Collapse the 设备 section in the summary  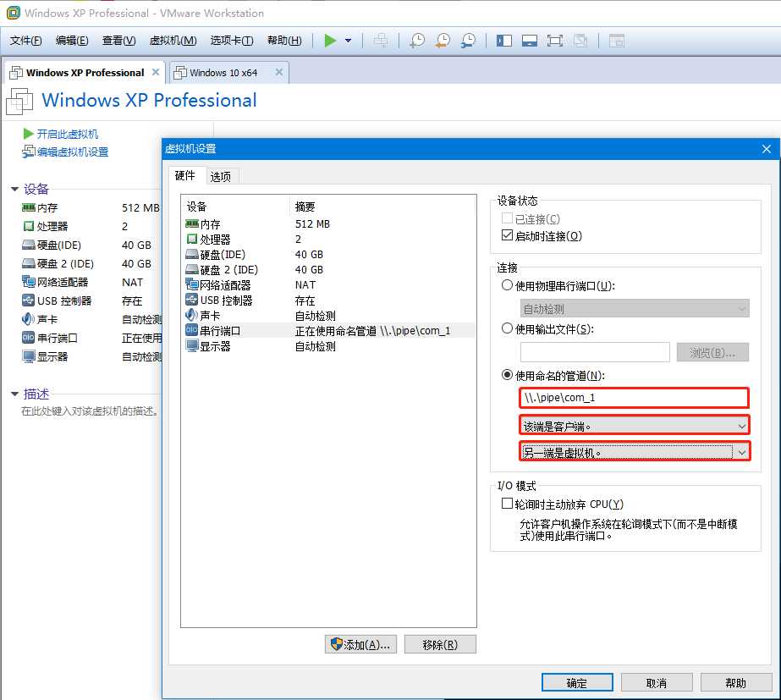click(x=14, y=190)
